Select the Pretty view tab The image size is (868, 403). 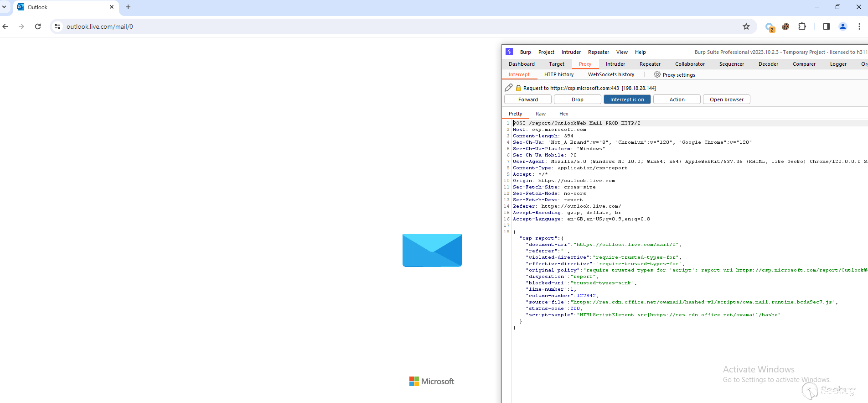[516, 114]
